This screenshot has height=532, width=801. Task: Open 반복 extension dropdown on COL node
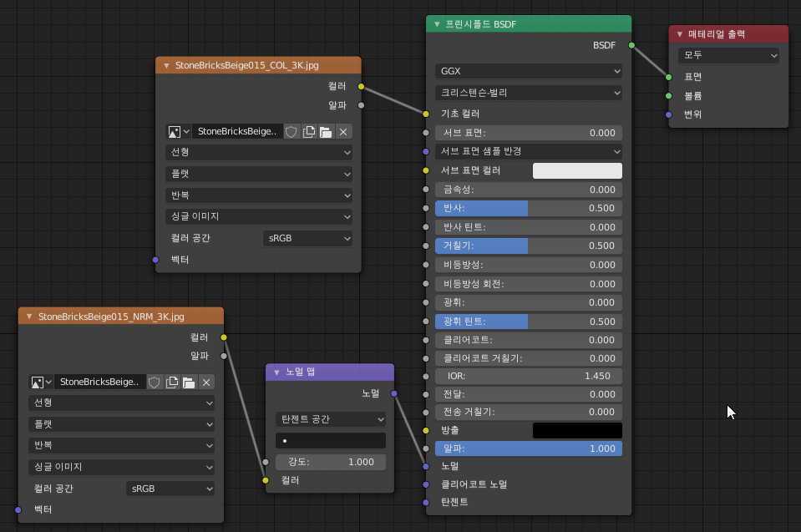click(259, 195)
